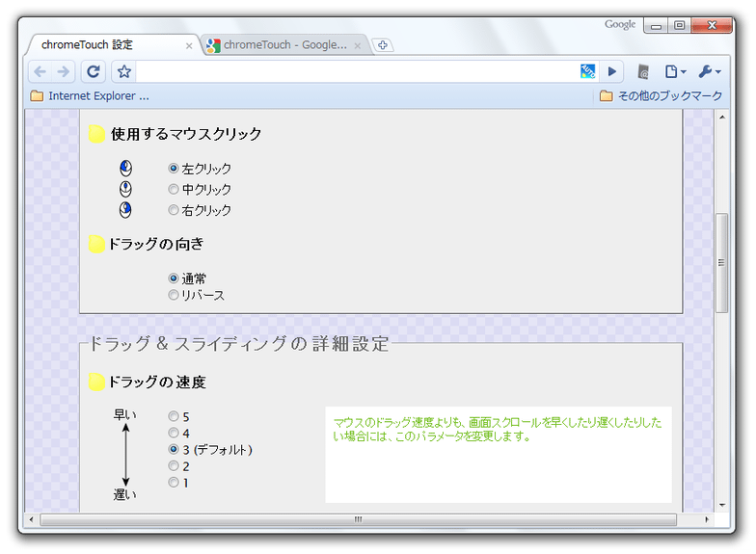Screen dimensions: 756x554
Task: Close the Chrome window
Action: tap(712, 25)
